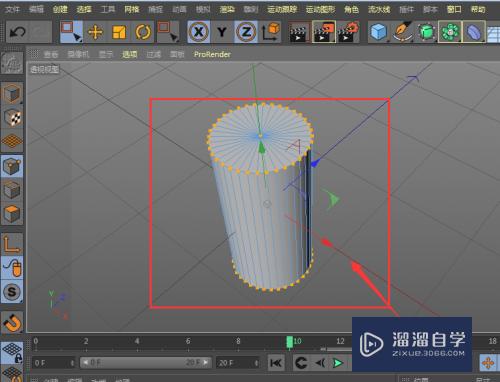500x382 pixels.
Task: Activate Points mode in left sidebar
Action: tap(12, 166)
